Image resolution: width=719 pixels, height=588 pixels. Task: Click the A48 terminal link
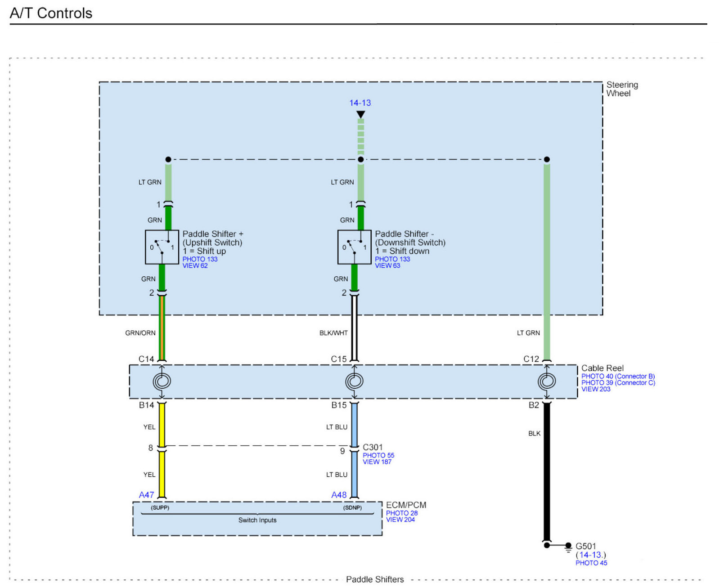click(x=339, y=495)
